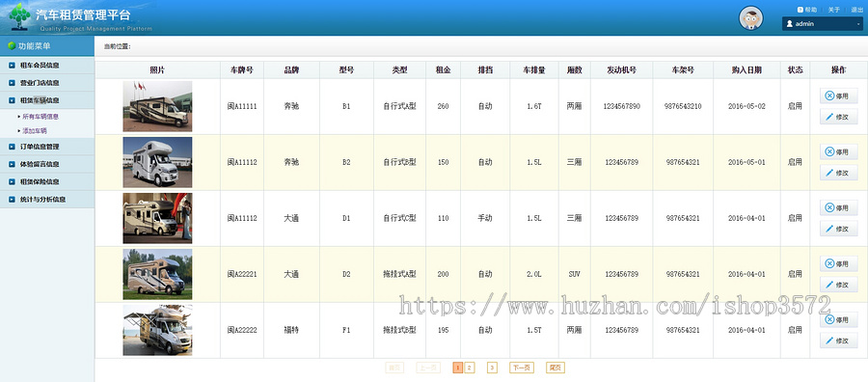
Task: Expand 营业门店信息 menu section
Action: click(47, 83)
